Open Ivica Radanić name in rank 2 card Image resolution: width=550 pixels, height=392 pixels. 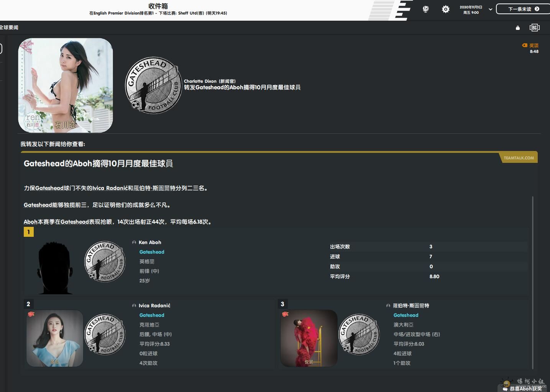pos(154,306)
